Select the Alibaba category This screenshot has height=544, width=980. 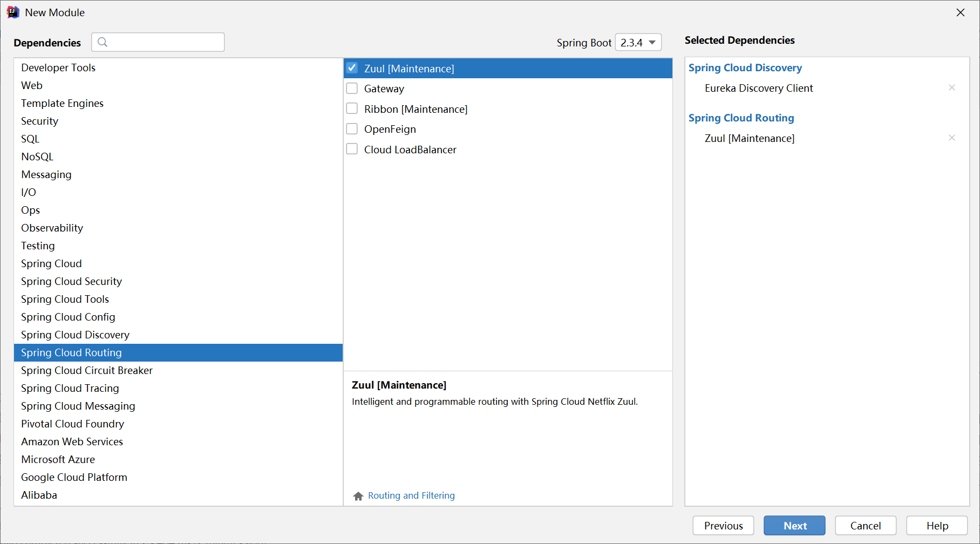tap(178, 495)
